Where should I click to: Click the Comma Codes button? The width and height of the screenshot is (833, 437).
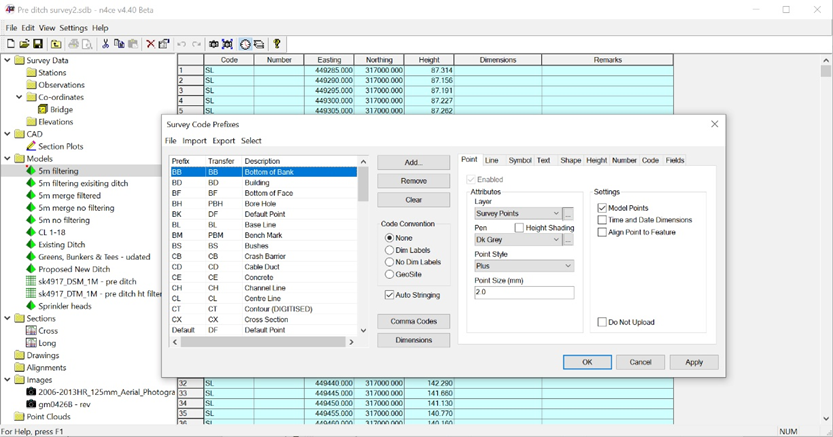[413, 321]
